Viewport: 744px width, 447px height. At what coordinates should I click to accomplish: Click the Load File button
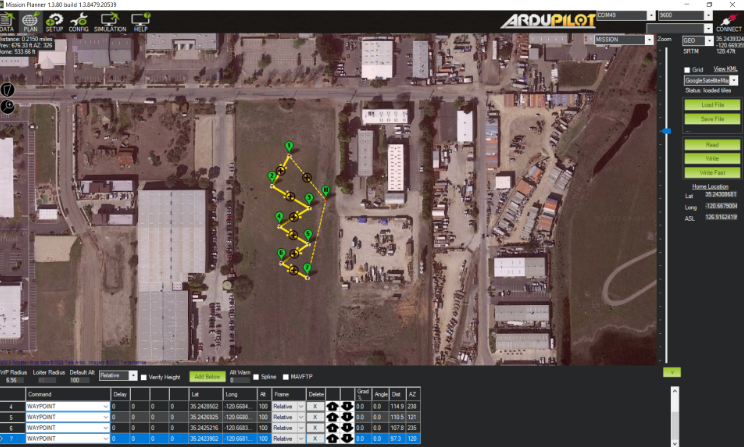(x=712, y=104)
